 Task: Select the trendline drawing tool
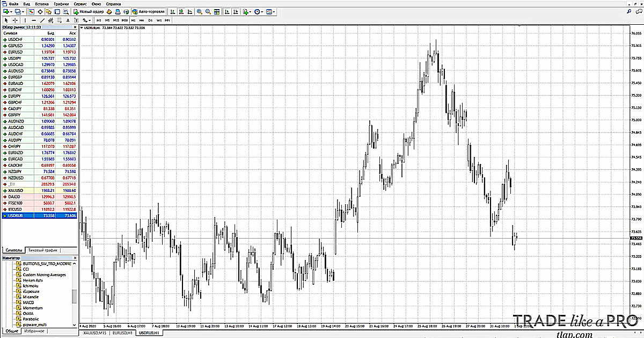(x=42, y=20)
